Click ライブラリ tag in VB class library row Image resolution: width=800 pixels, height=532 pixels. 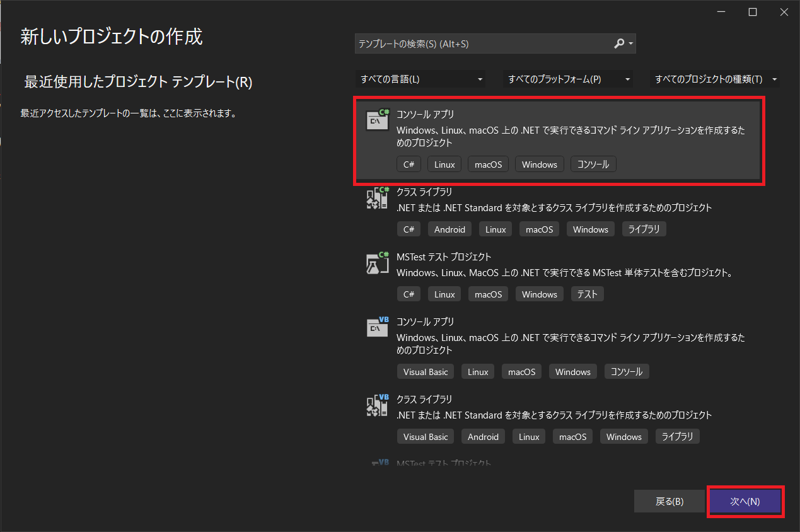(678, 437)
